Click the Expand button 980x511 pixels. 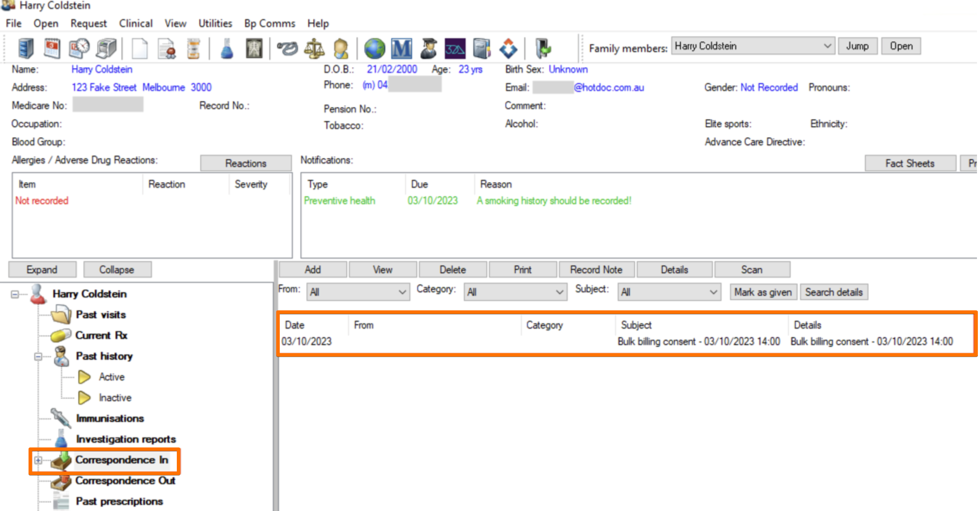click(x=42, y=270)
